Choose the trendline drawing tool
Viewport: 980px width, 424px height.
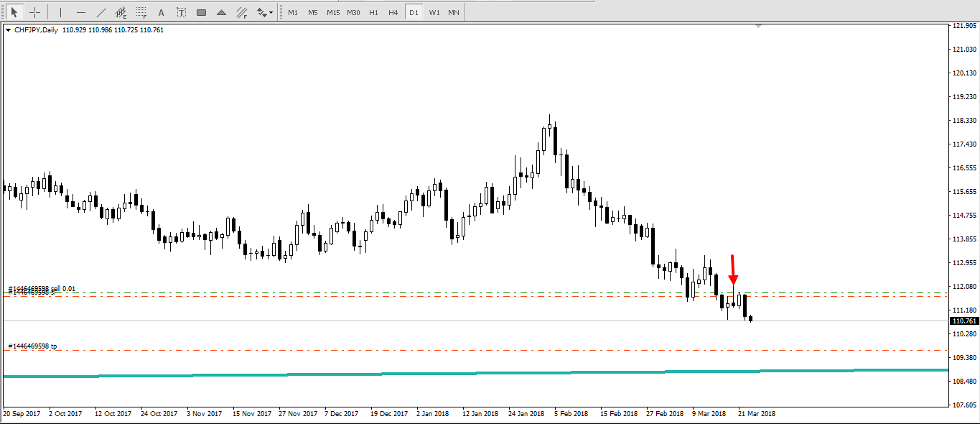coord(101,12)
